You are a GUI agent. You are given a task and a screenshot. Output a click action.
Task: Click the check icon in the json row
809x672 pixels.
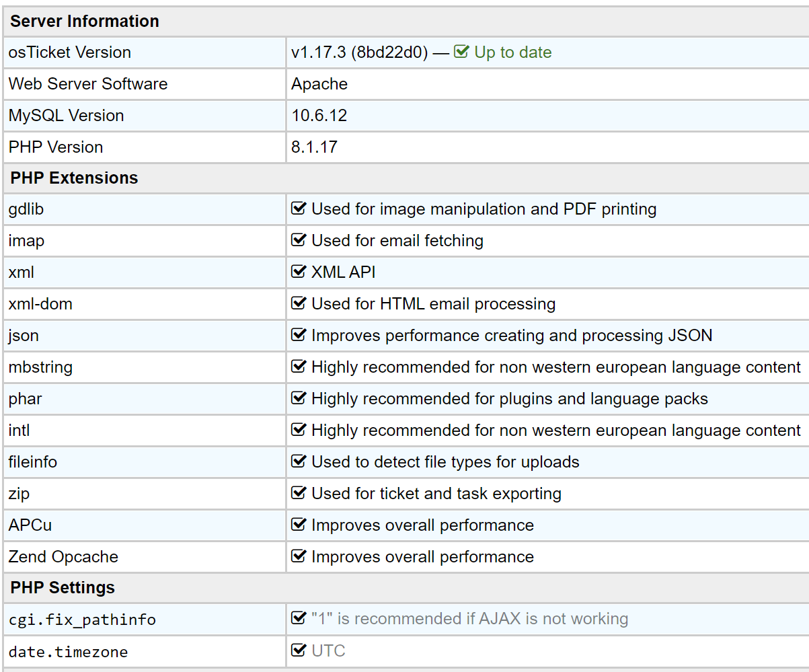(x=299, y=336)
